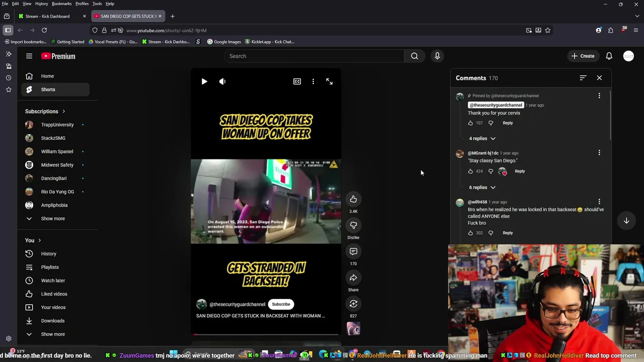Toggle the YouTube guide hamburger menu

[x=29, y=56]
